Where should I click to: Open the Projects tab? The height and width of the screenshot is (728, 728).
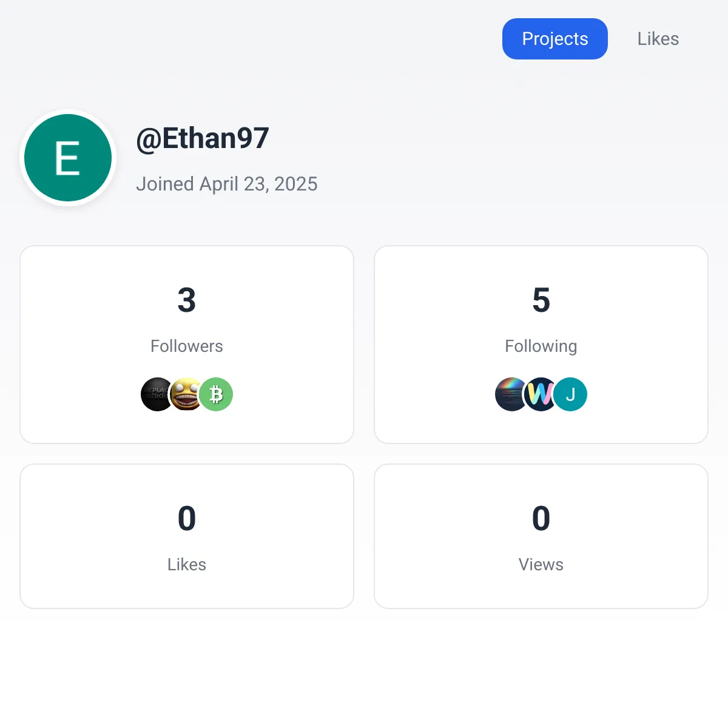(554, 39)
